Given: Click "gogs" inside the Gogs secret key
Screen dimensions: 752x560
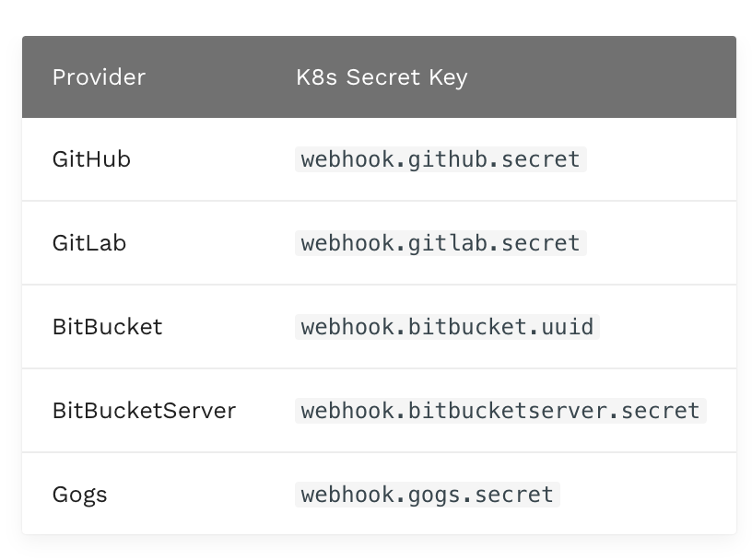Looking at the screenshot, I should [x=432, y=495].
